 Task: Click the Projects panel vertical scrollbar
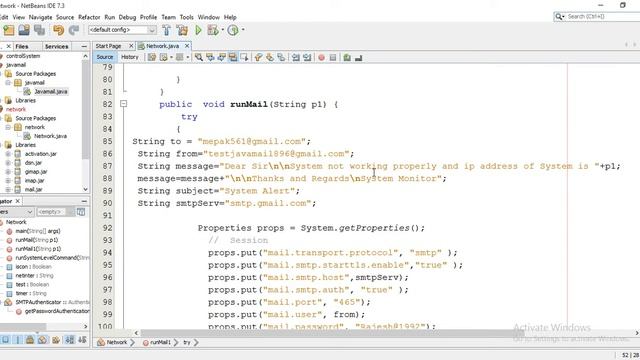pyautogui.click(x=85, y=110)
